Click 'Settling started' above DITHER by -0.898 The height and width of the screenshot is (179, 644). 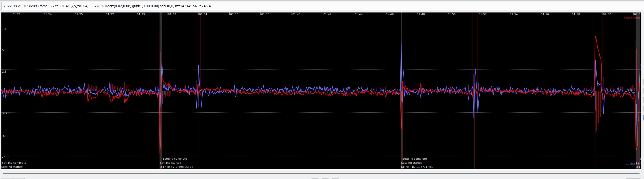[170, 163]
